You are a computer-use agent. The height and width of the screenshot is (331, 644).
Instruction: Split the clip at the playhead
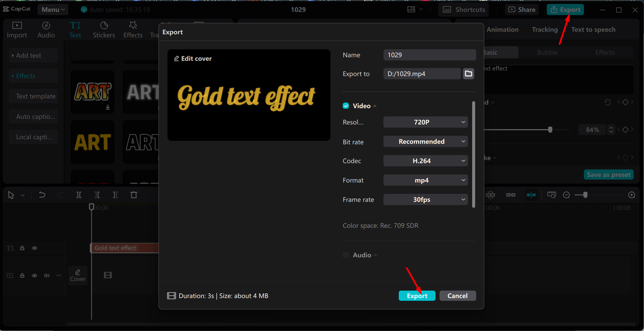(x=79, y=195)
